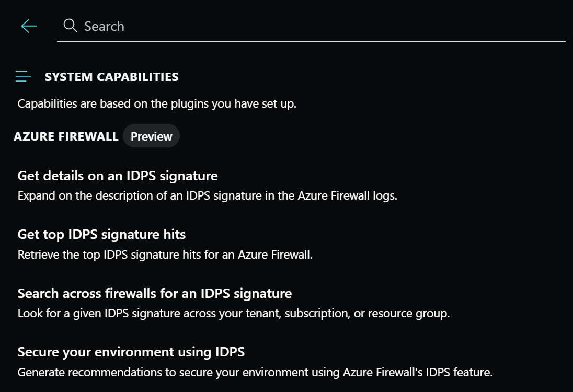Viewport: 573px width, 392px height.
Task: Go back using the left arrow icon
Action: coord(29,26)
